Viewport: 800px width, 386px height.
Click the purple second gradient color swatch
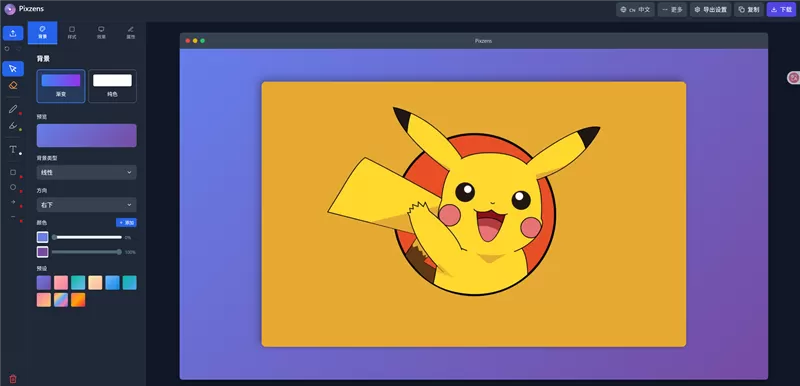(42, 252)
